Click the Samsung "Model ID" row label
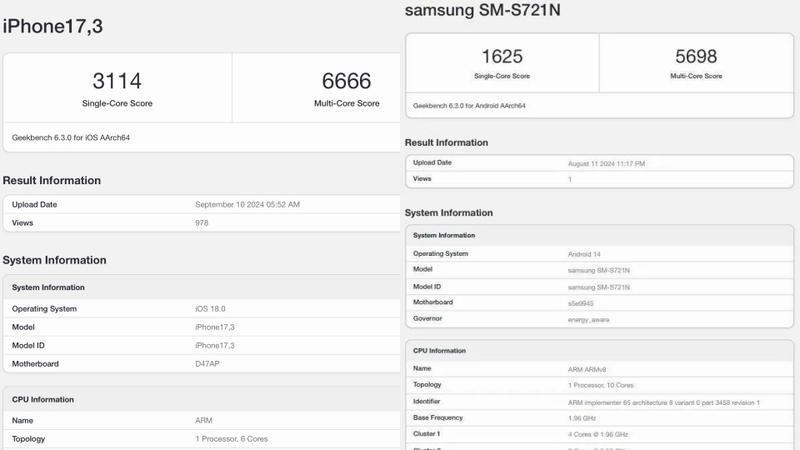This screenshot has width=800, height=450. (427, 286)
